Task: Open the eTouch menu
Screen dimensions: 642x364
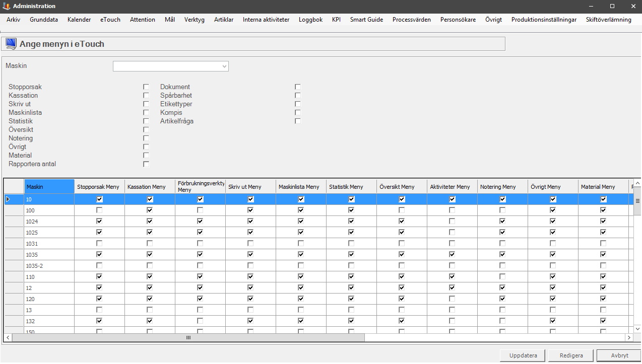Action: tap(110, 20)
